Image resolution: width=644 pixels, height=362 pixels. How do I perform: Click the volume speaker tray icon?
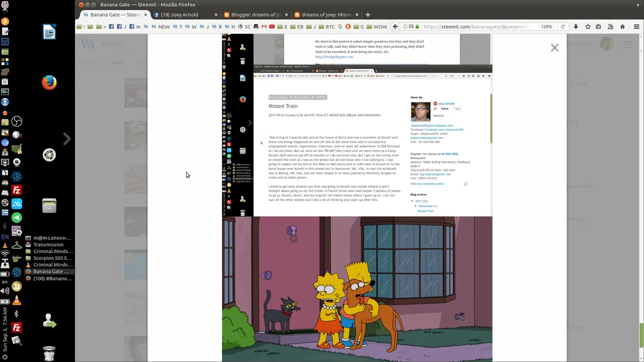pyautogui.click(x=5, y=291)
